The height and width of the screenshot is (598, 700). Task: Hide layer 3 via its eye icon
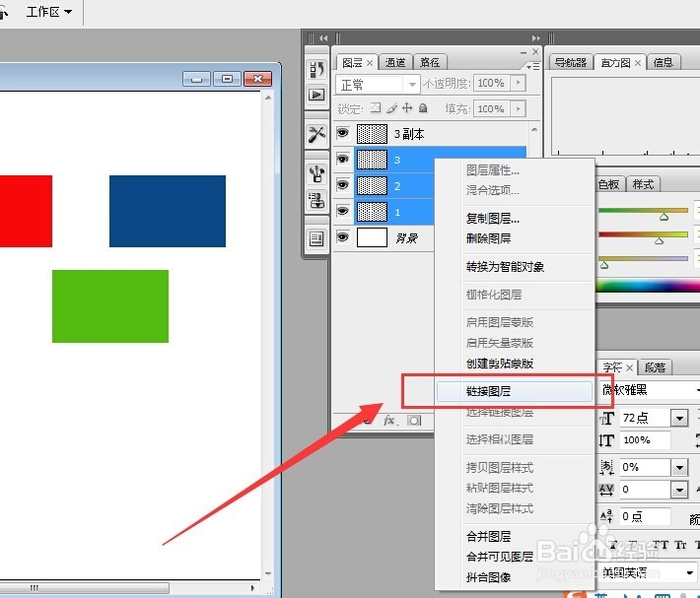pyautogui.click(x=342, y=159)
